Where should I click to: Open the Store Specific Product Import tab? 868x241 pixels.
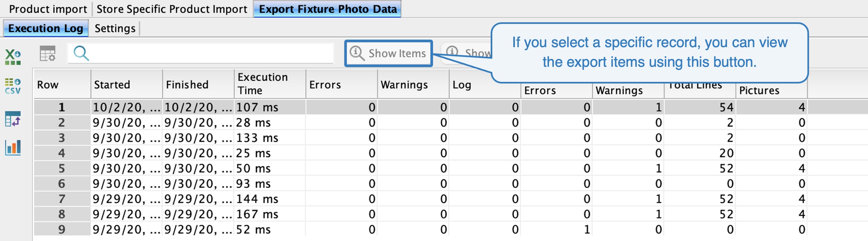(x=172, y=9)
